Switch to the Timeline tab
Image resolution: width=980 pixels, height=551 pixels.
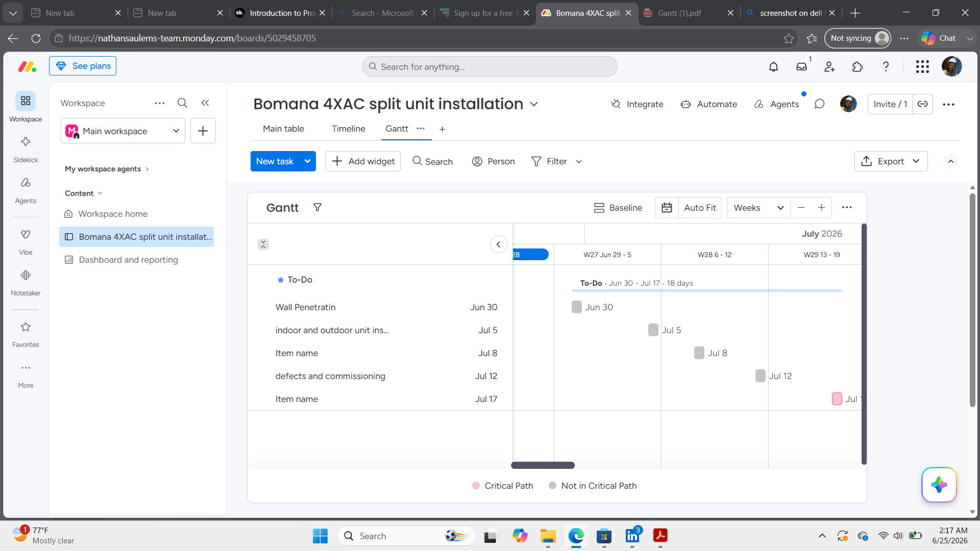349,129
